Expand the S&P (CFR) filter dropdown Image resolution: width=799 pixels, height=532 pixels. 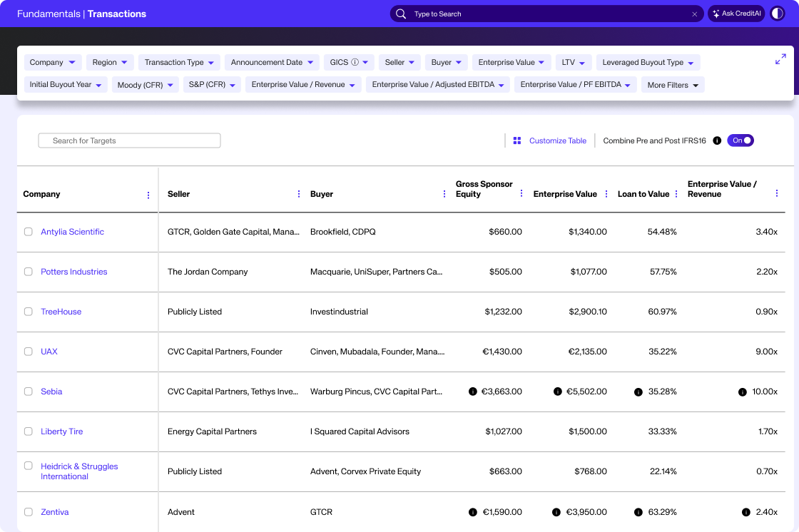(x=212, y=85)
